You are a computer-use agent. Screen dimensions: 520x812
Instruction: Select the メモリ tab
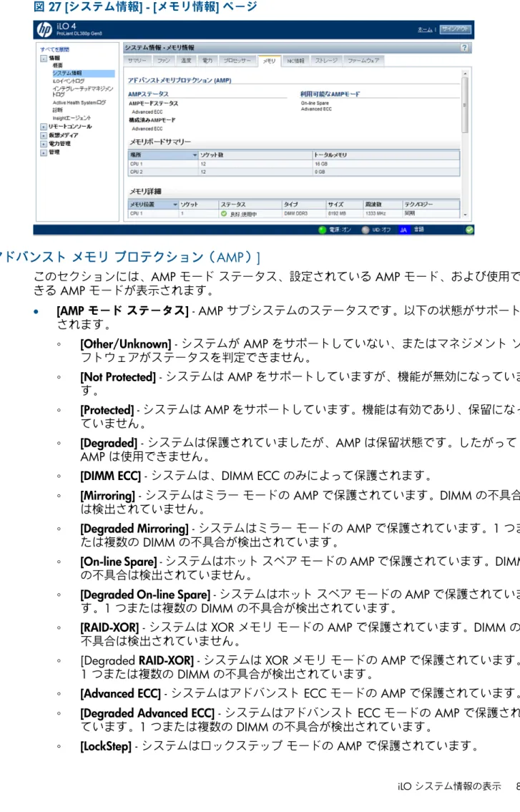point(269,61)
